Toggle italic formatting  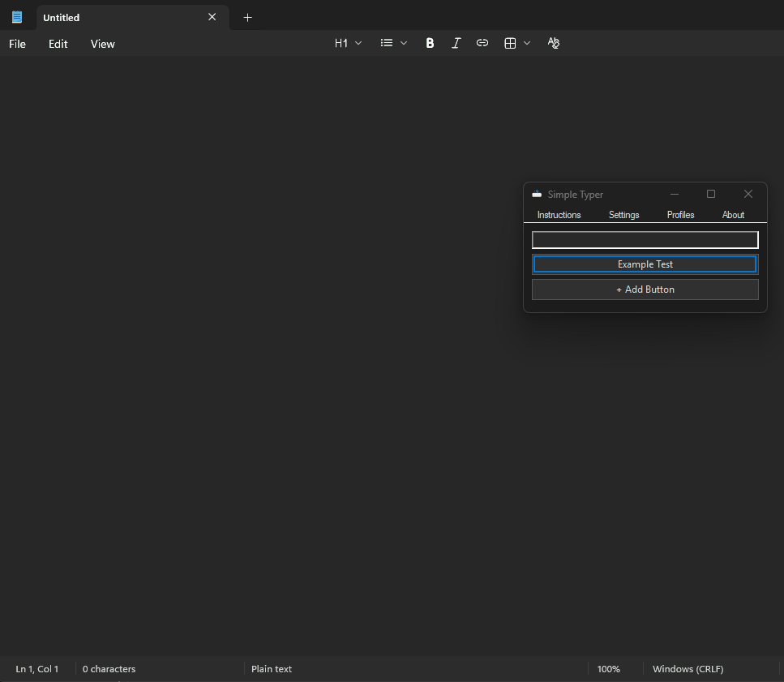point(456,43)
